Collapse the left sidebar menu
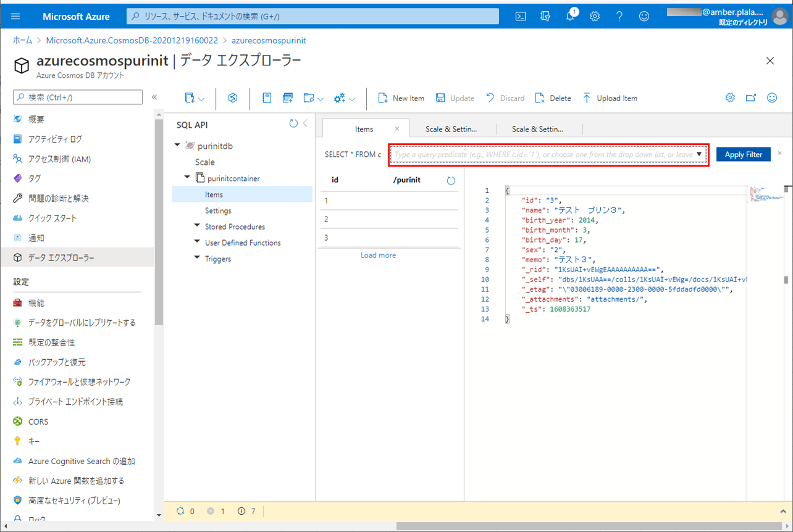Screen dimensions: 793x532 [154, 97]
